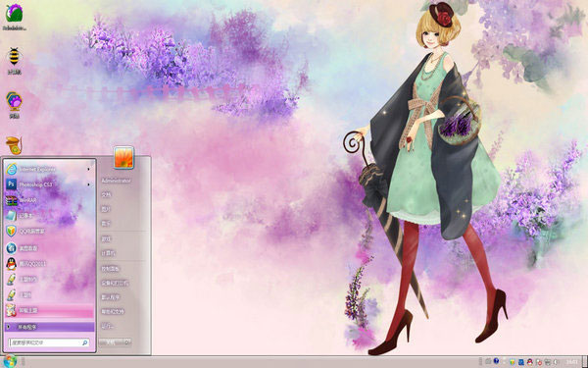Click the Windows Start orb
This screenshot has height=368, width=588.
click(10, 361)
